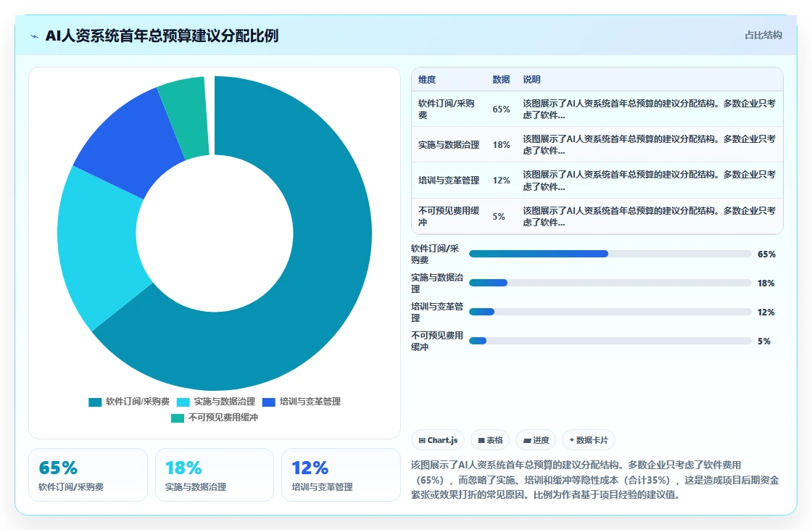
Task: Click the 说明 table column header
Action: pyautogui.click(x=532, y=80)
